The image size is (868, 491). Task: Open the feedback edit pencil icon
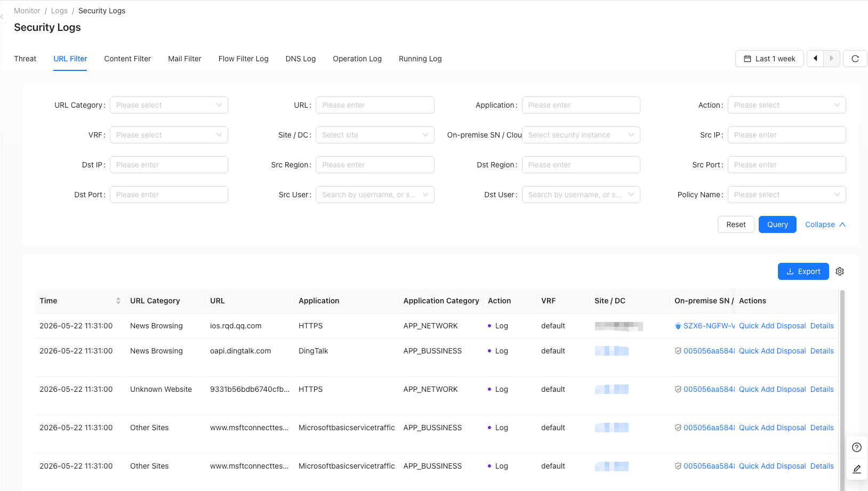pos(857,469)
